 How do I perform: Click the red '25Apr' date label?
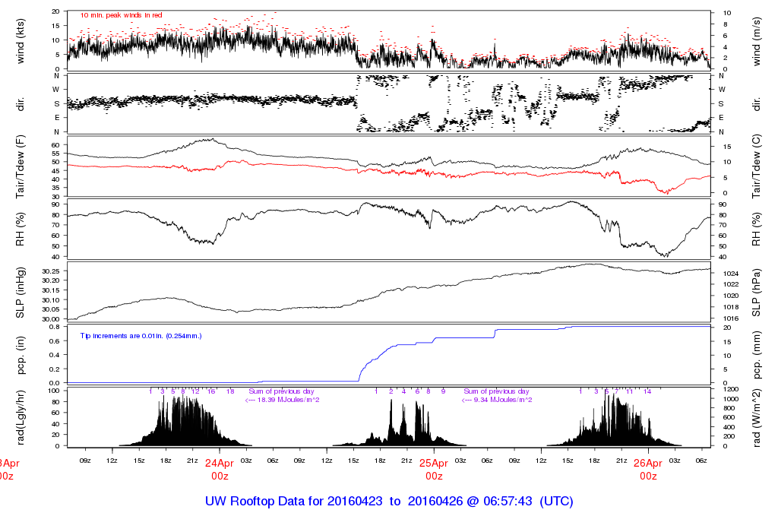point(434,464)
